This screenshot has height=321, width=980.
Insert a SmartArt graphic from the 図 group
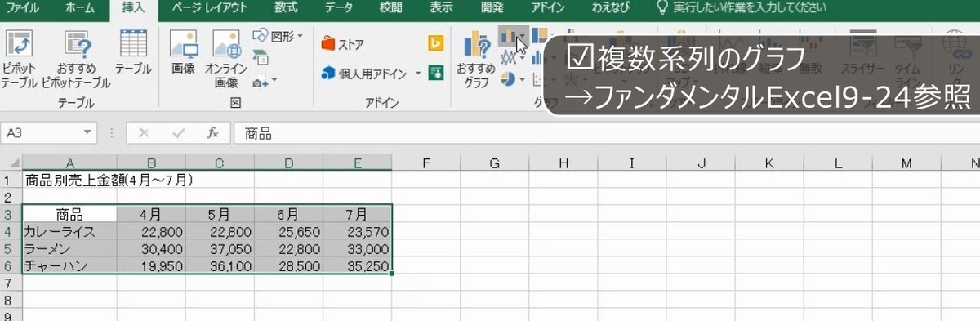pos(261,57)
